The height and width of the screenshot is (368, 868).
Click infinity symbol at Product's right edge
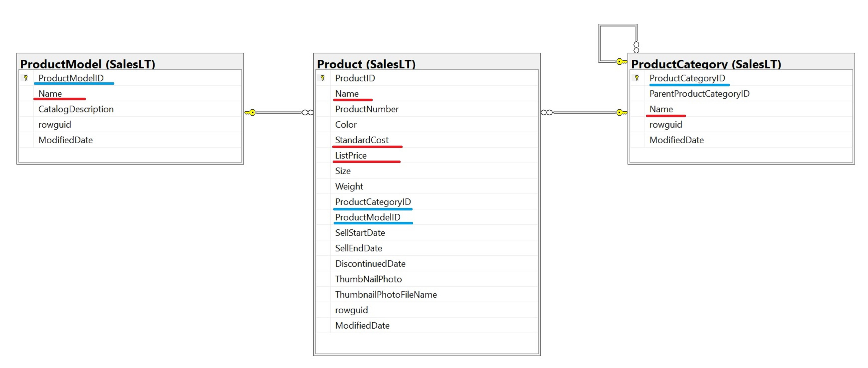[546, 112]
